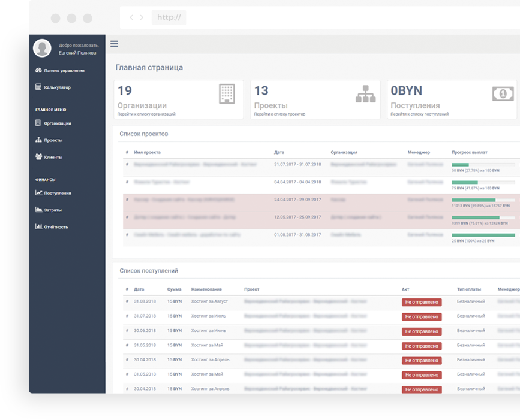This screenshot has width=520, height=420.
Task: Click Не отправлено badge for Хостинг за Август
Action: click(x=422, y=302)
